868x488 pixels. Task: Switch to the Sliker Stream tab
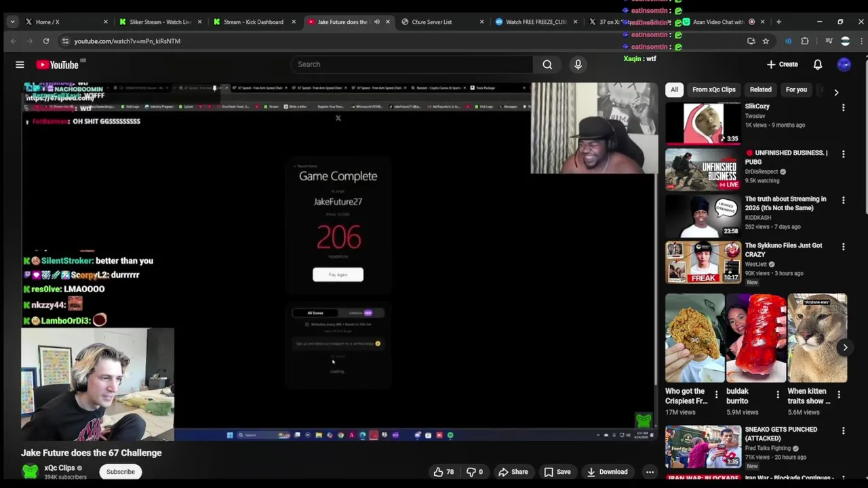tap(160, 22)
